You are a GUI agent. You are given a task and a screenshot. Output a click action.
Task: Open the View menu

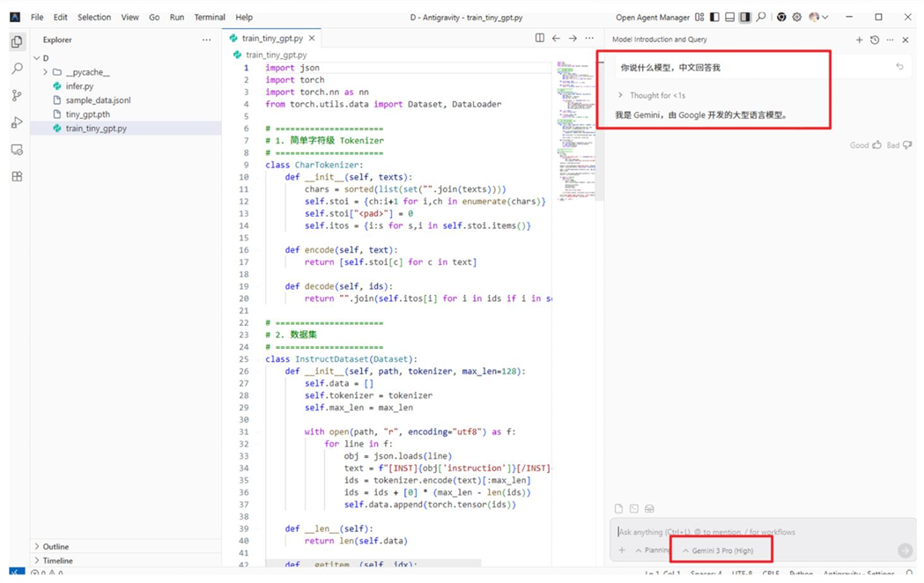(129, 17)
